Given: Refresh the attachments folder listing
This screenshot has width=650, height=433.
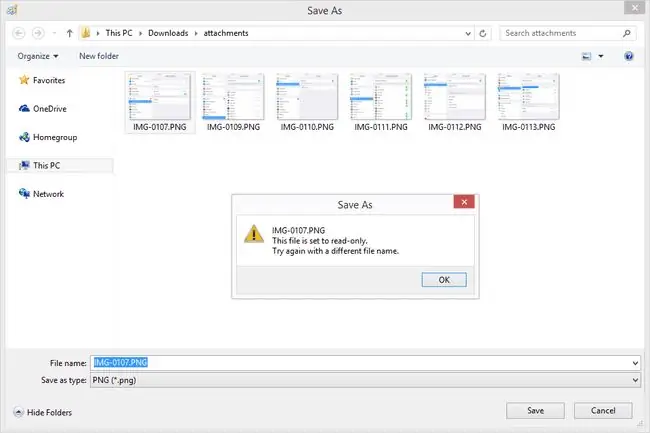Looking at the screenshot, I should [483, 34].
